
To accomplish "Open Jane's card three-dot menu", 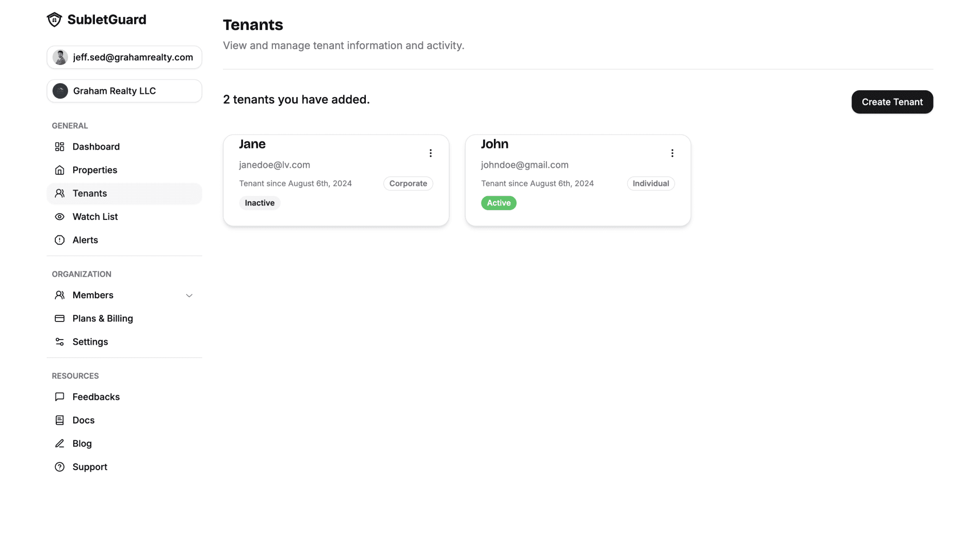I will 430,153.
